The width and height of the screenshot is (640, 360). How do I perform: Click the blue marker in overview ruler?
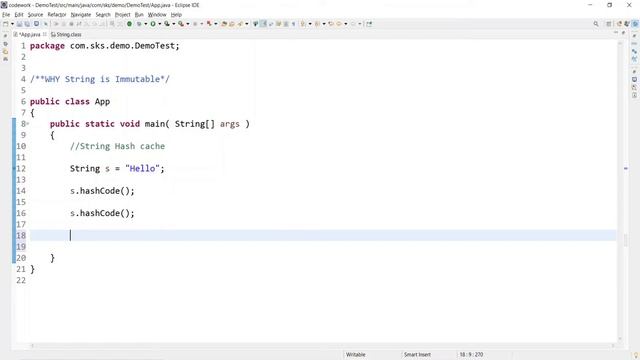pos(625,168)
